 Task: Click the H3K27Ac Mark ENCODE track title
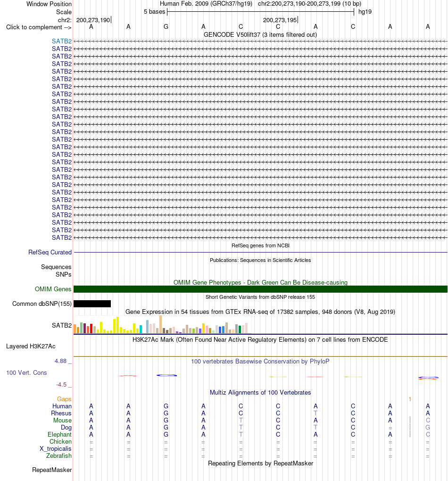point(260,339)
